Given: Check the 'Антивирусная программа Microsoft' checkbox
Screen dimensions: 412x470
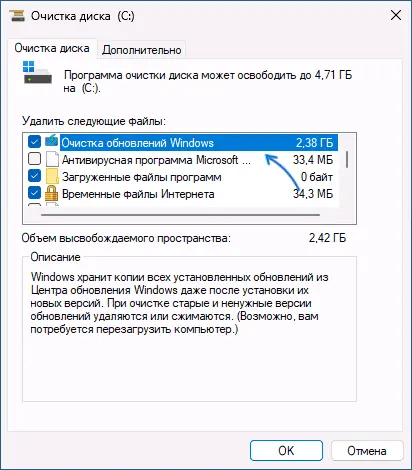Looking at the screenshot, I should [x=34, y=159].
